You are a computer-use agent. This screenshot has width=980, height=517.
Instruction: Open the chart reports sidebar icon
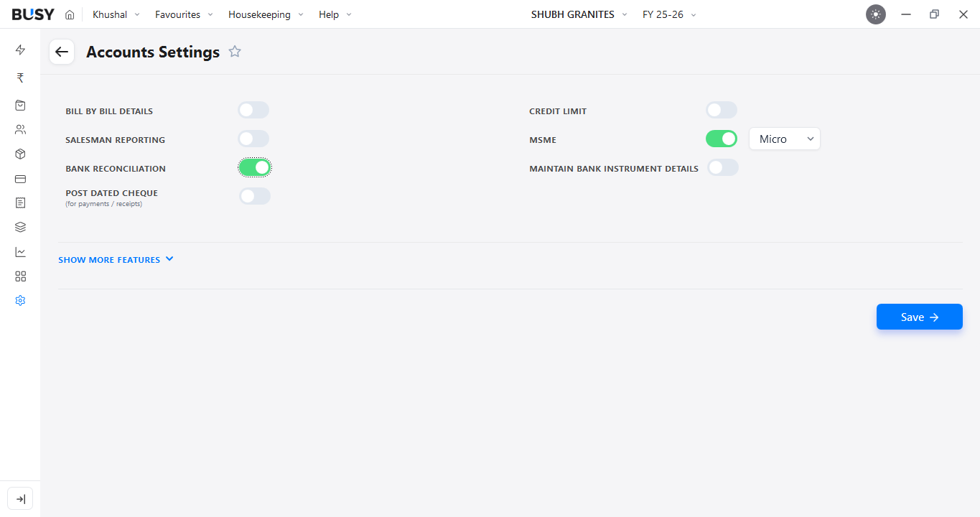coord(20,252)
